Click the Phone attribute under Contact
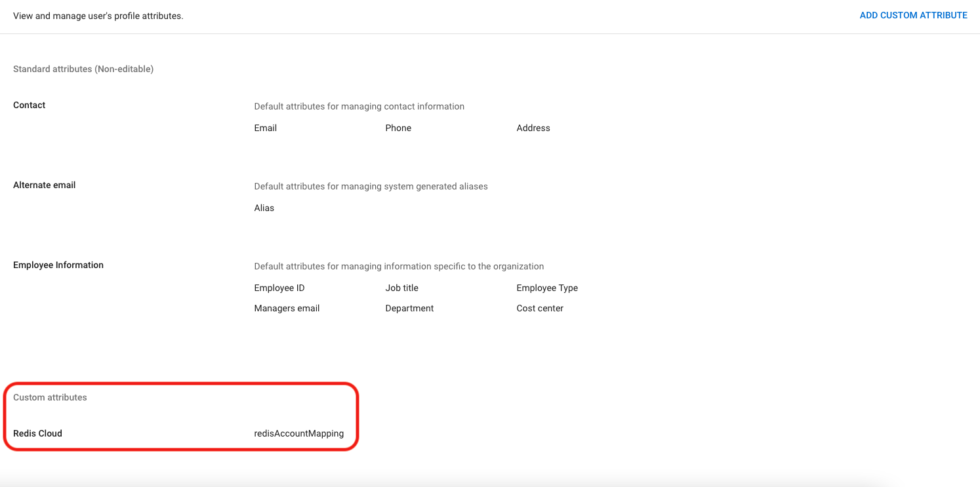 (x=398, y=128)
